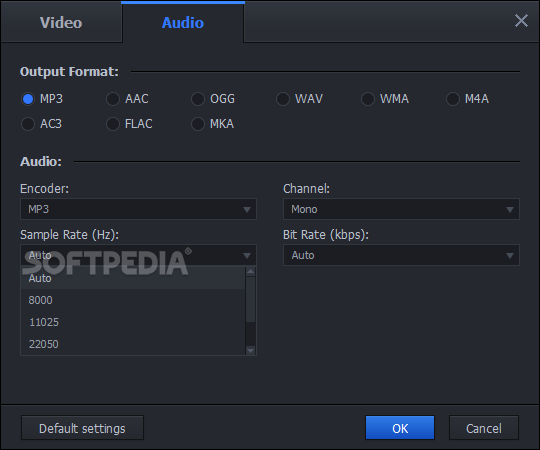Select MKA output format
Image resolution: width=540 pixels, height=450 pixels.
pos(212,124)
